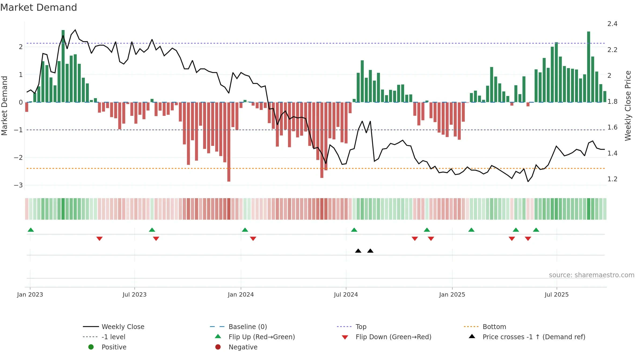644x362 pixels.
Task: Click the Jul 2025 x-axis label
Action: 557,294
